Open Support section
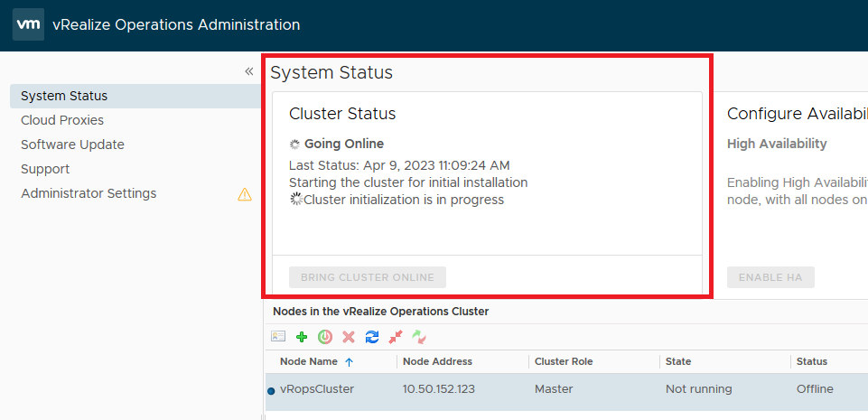The height and width of the screenshot is (420, 868). click(x=45, y=169)
